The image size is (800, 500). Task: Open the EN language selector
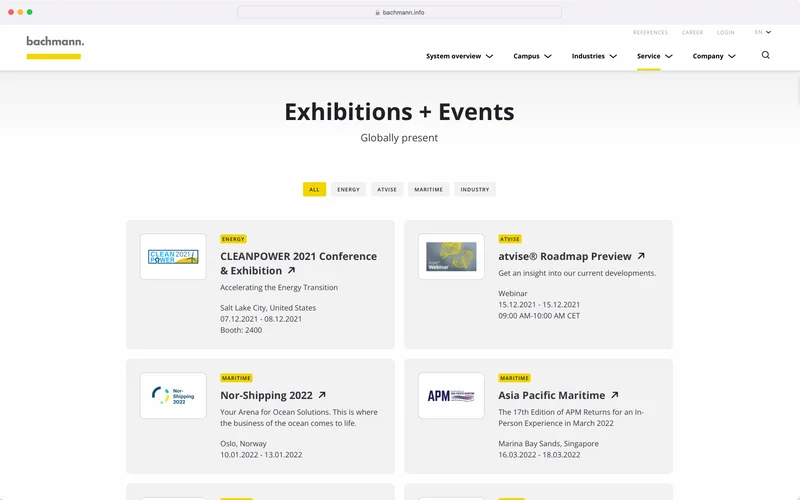pyautogui.click(x=763, y=32)
